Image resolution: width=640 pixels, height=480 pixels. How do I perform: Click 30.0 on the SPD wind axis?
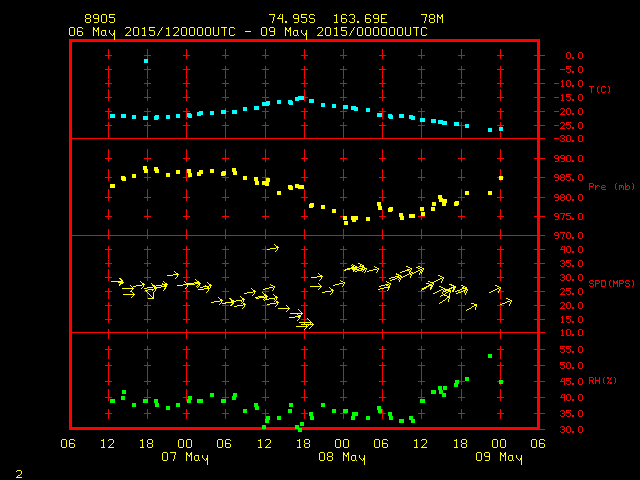click(571, 278)
